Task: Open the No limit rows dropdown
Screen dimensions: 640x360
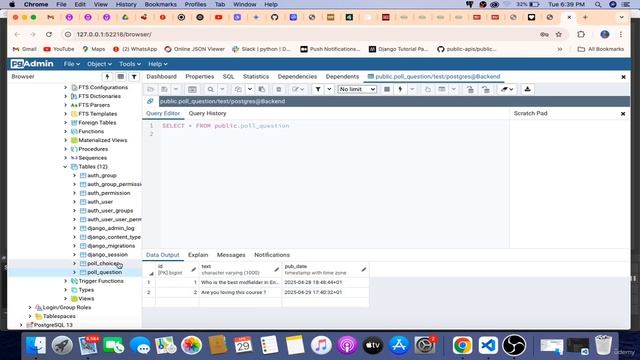Action: click(x=357, y=89)
